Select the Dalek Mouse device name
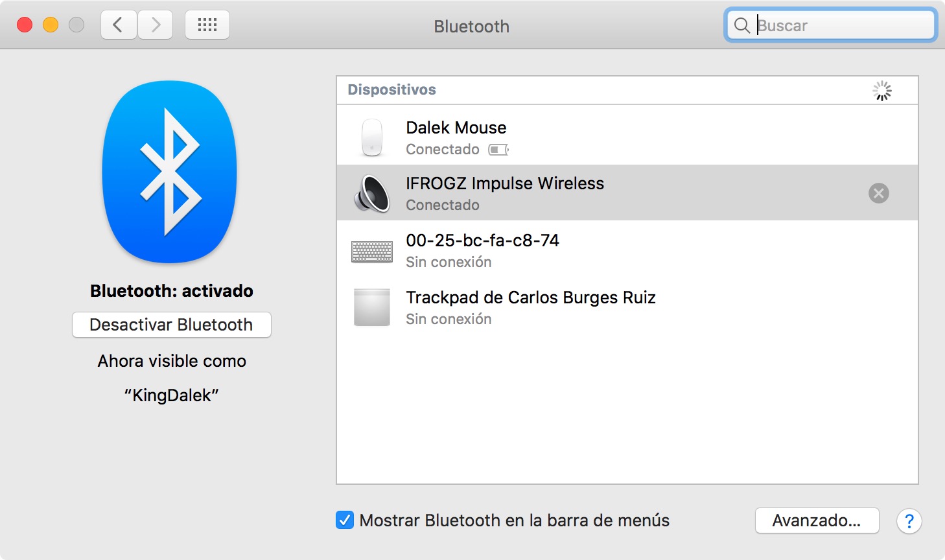 click(x=456, y=128)
